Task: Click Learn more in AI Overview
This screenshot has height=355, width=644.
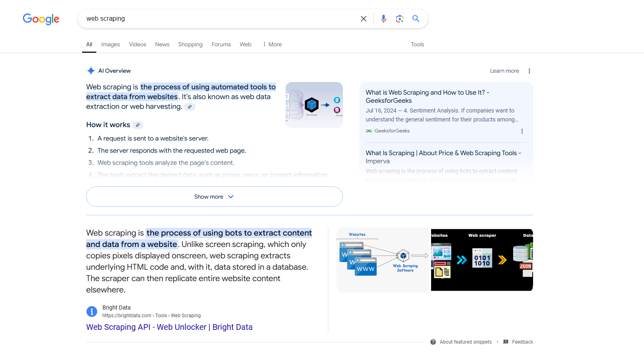Action: [504, 71]
